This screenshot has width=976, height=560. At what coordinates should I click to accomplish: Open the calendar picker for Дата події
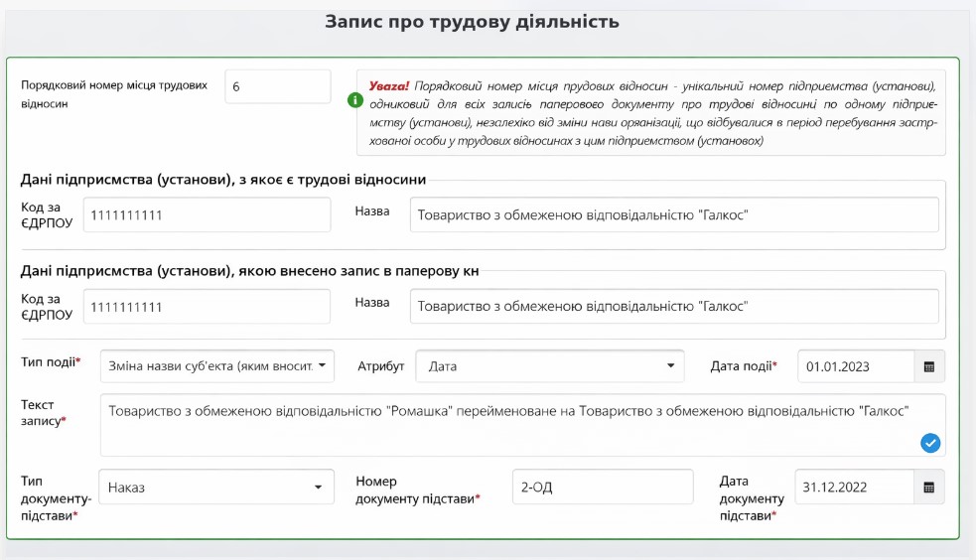929,366
